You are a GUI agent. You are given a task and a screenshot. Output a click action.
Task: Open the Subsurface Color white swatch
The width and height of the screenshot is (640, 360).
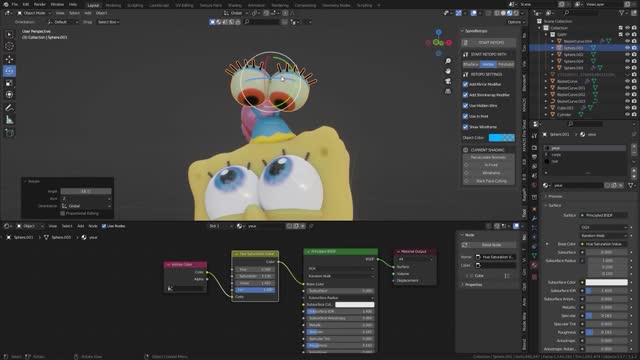[x=606, y=282]
